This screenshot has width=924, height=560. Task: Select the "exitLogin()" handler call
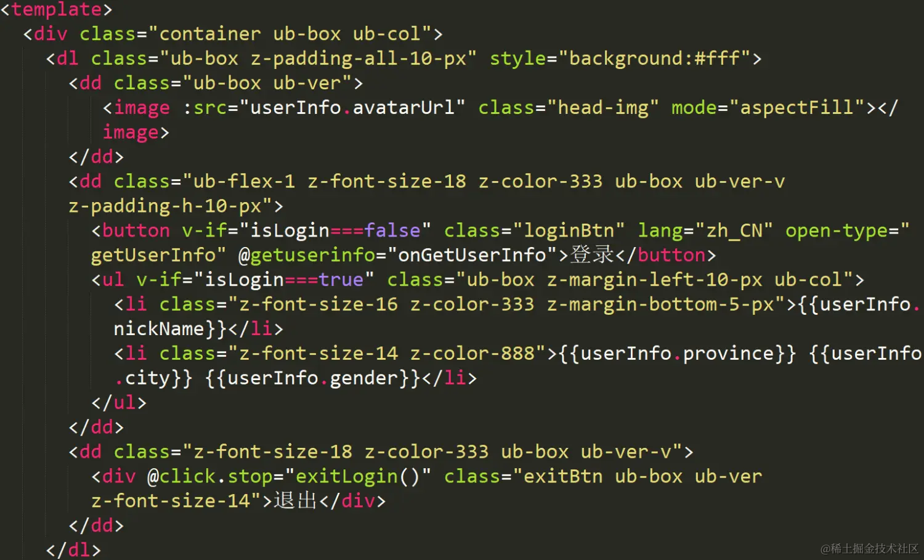point(358,476)
